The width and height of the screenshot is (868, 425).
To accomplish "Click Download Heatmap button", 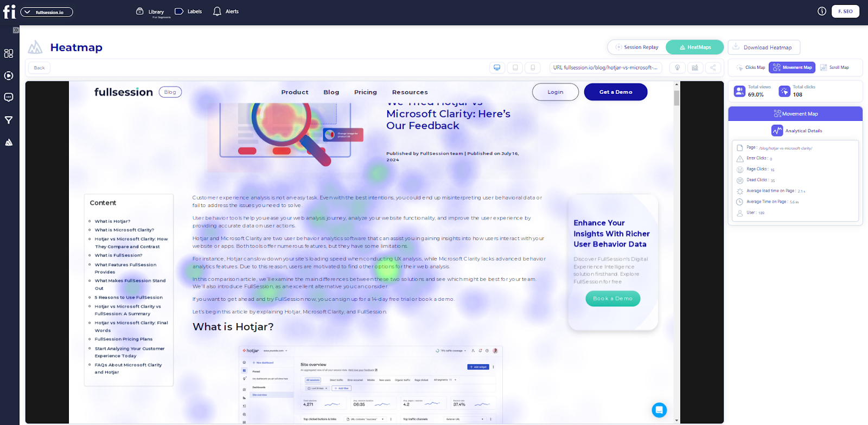I will click(x=764, y=47).
